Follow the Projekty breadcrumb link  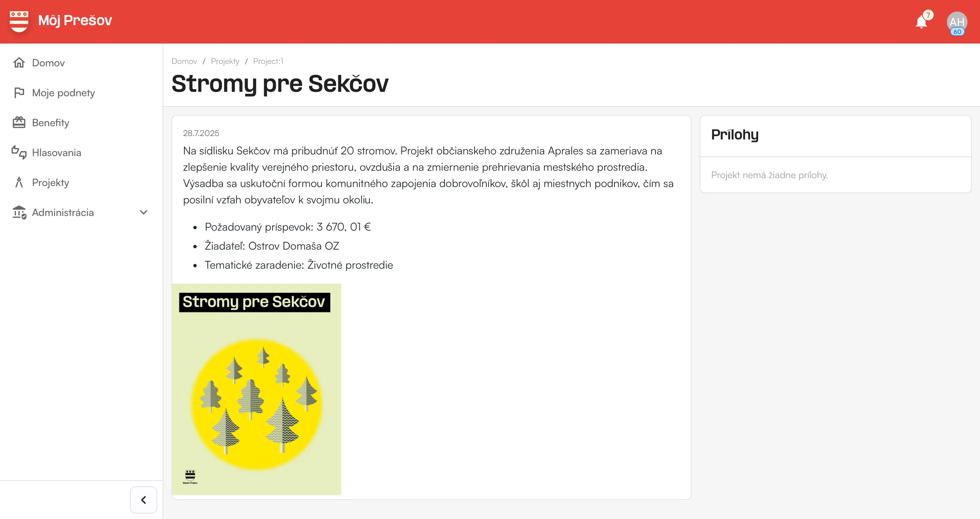click(x=225, y=61)
